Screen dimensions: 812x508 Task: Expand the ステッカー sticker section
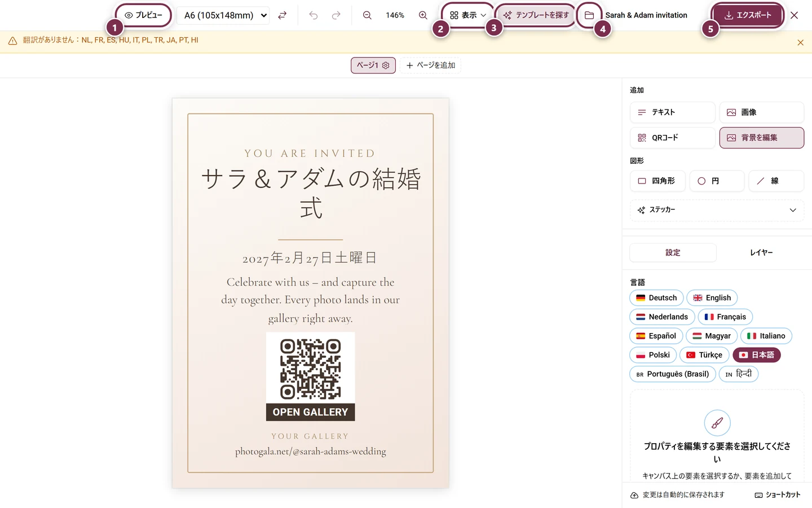tap(717, 210)
